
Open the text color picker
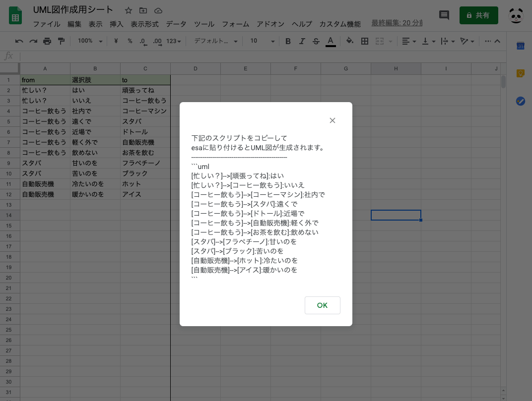coord(331,41)
